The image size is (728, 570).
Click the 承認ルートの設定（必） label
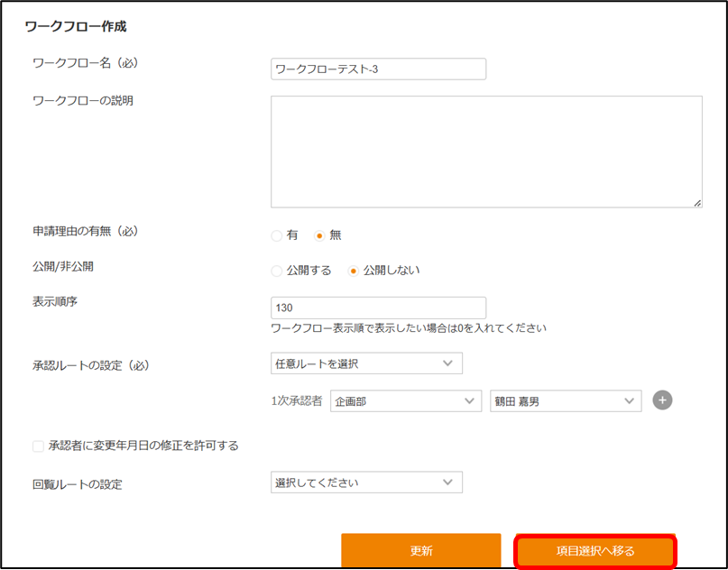[x=91, y=366]
